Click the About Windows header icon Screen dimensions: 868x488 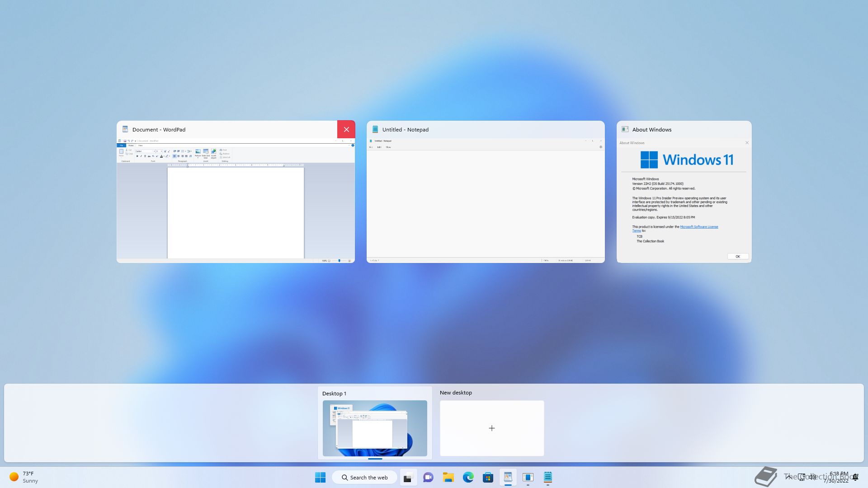pos(625,129)
